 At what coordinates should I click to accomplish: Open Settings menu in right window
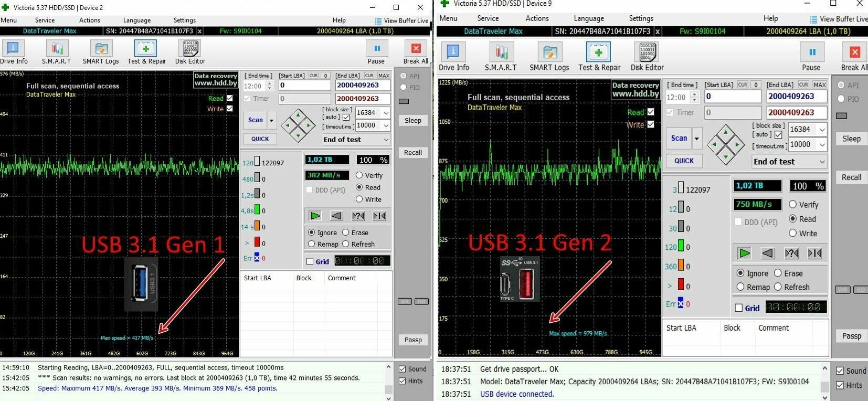641,18
